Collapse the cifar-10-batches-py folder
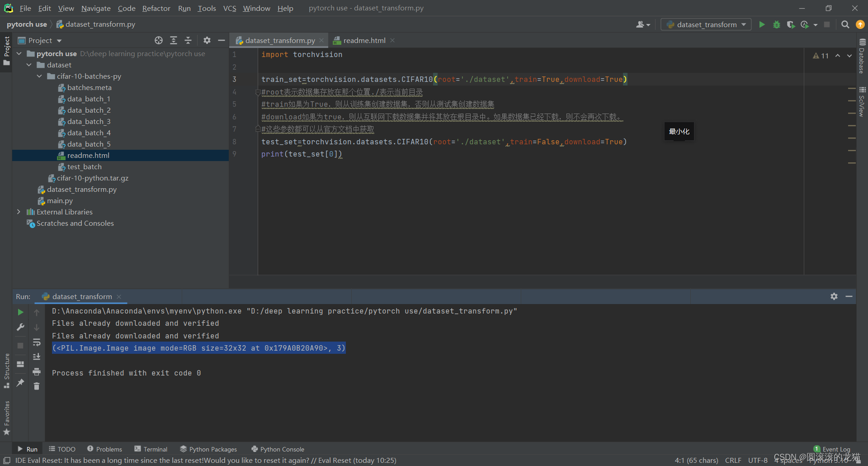The image size is (868, 466). coord(39,76)
